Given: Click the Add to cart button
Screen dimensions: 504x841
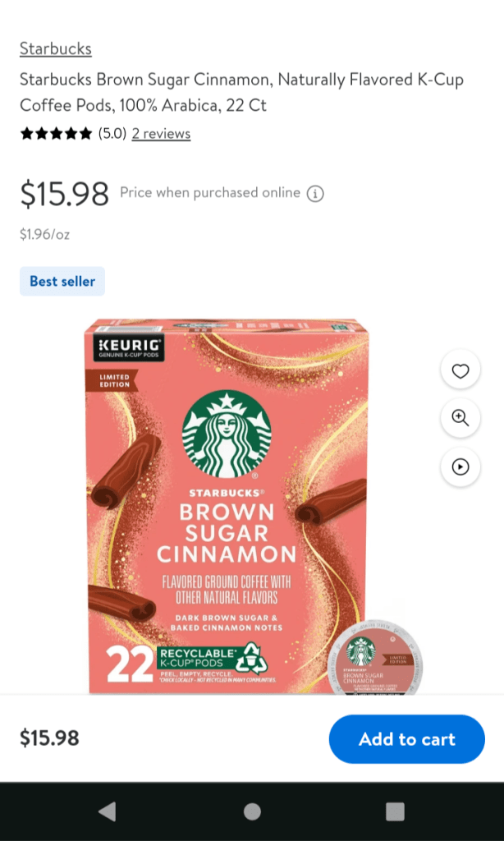Looking at the screenshot, I should 406,739.
